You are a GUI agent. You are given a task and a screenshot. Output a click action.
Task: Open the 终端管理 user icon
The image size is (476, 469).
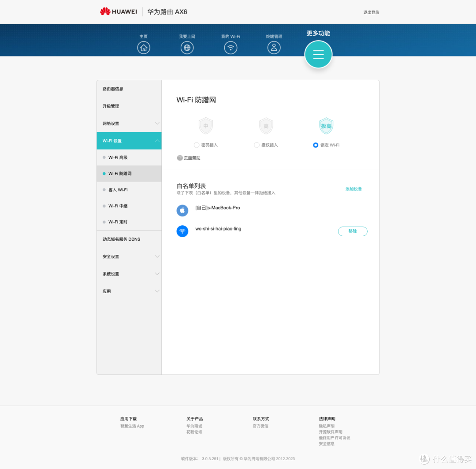[x=274, y=48]
